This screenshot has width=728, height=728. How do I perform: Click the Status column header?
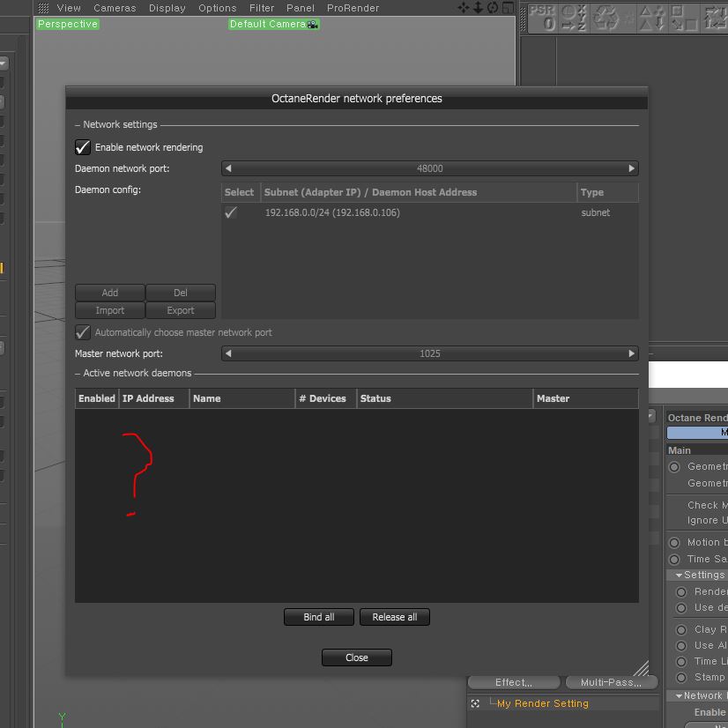[444, 398]
